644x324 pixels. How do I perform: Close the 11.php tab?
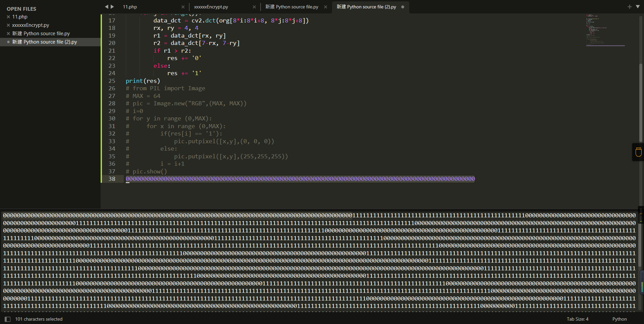[183, 7]
